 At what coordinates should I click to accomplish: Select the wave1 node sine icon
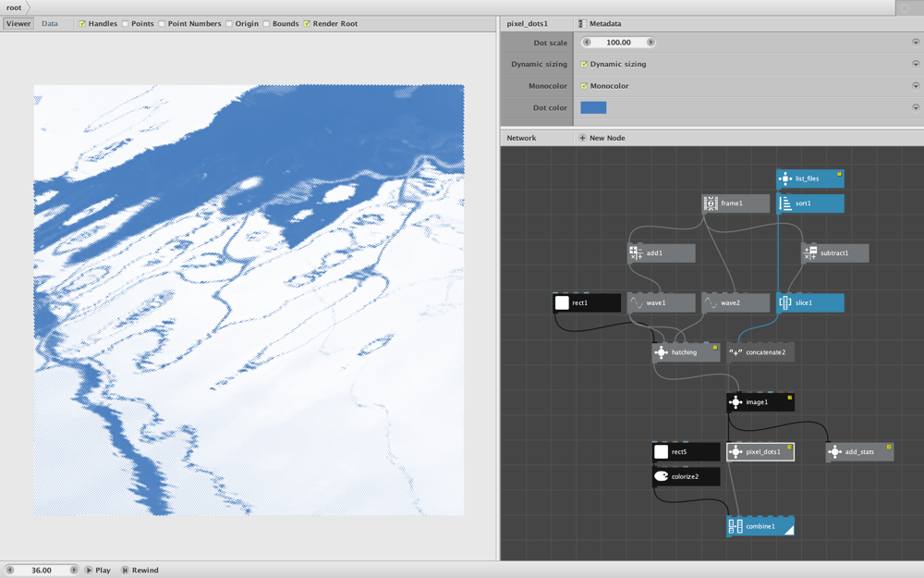637,302
